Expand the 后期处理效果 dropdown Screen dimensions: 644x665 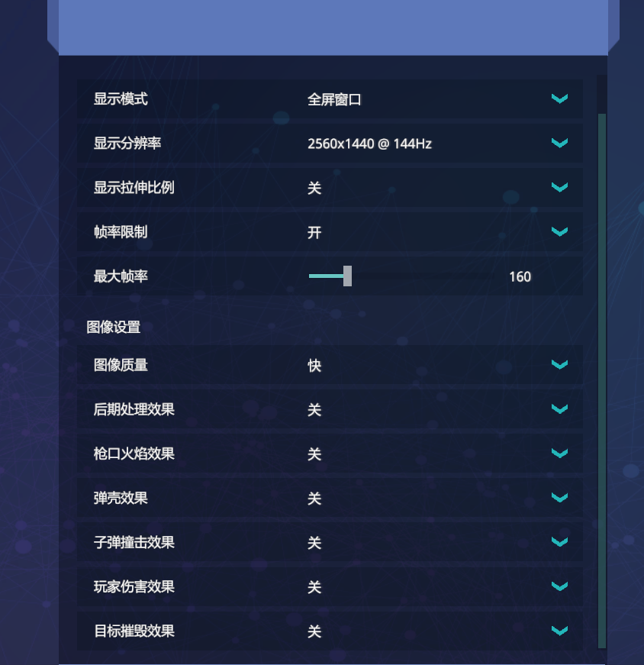[x=559, y=409]
